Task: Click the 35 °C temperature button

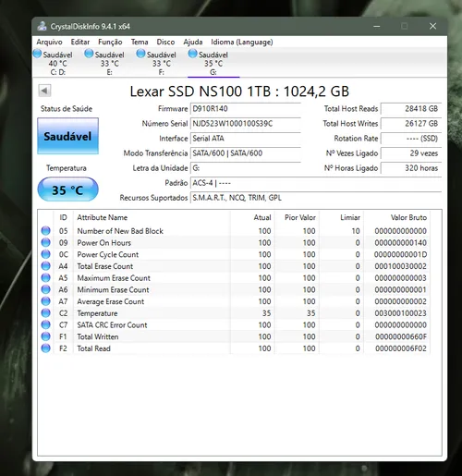Action: [67, 189]
